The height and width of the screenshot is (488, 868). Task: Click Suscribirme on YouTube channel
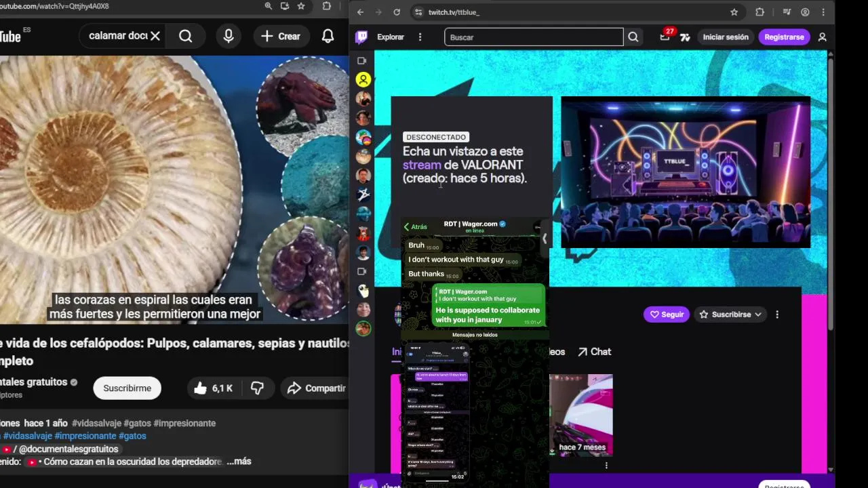[127, 388]
